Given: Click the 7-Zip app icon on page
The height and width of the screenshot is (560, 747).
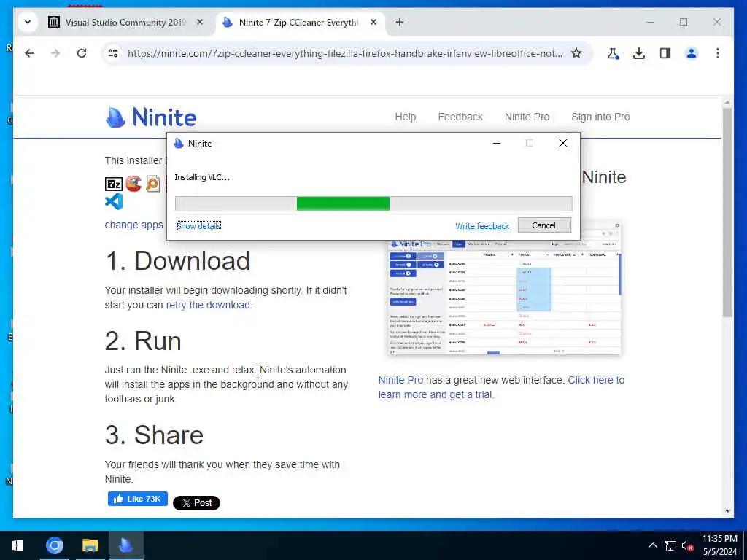Looking at the screenshot, I should 113,184.
